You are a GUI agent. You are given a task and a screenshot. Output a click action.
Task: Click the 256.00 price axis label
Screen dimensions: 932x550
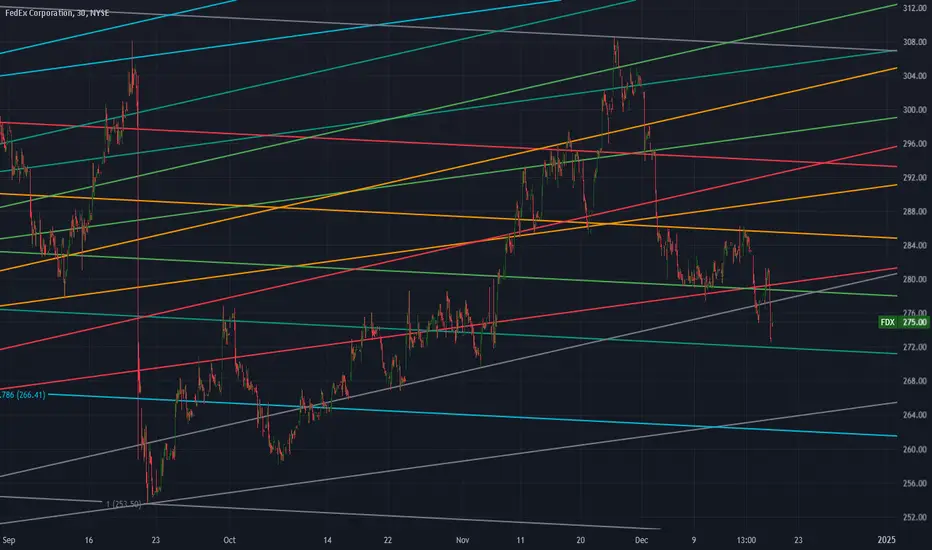click(x=915, y=483)
